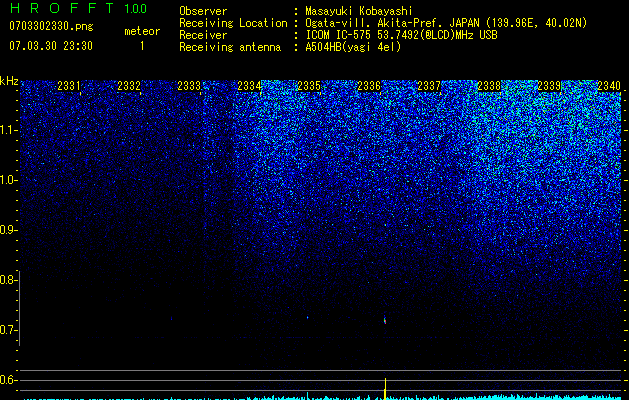
Task: Click the 'Receiver' field label
Action: (203, 35)
